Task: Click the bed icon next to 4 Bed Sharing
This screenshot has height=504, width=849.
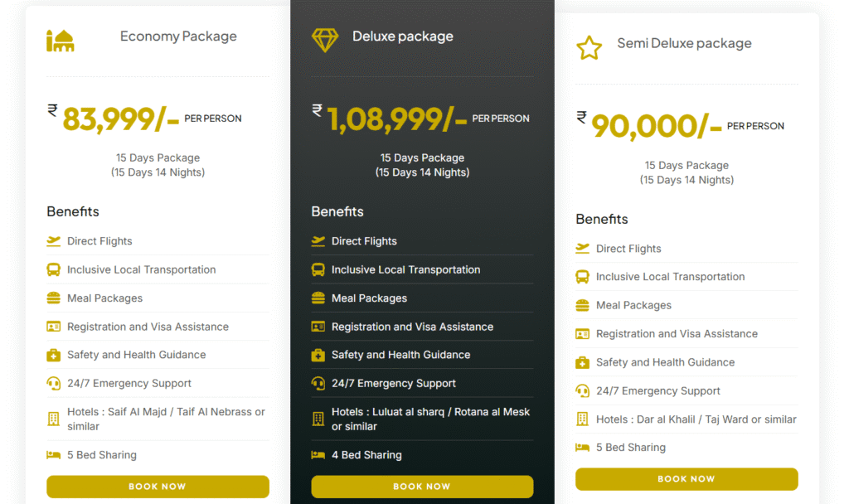Action: click(x=318, y=455)
